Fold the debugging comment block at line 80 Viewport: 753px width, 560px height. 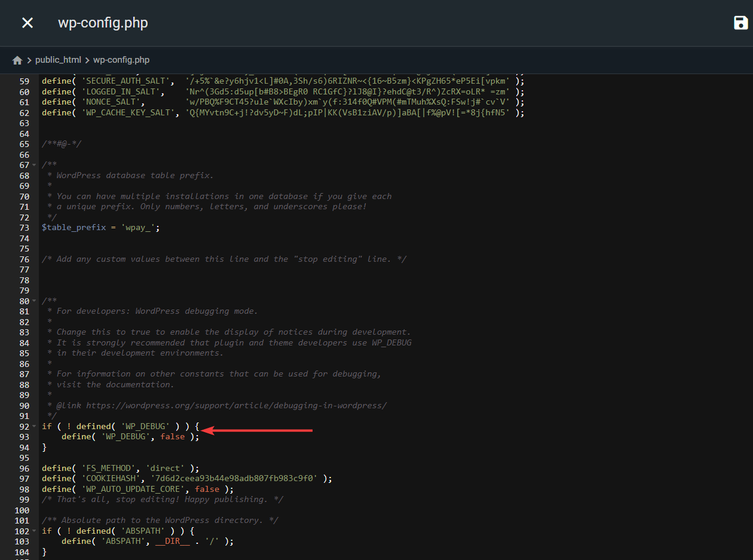click(34, 301)
